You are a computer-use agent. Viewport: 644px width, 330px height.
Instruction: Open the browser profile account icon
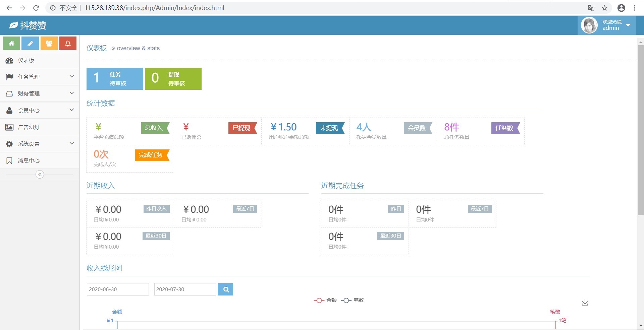click(622, 8)
